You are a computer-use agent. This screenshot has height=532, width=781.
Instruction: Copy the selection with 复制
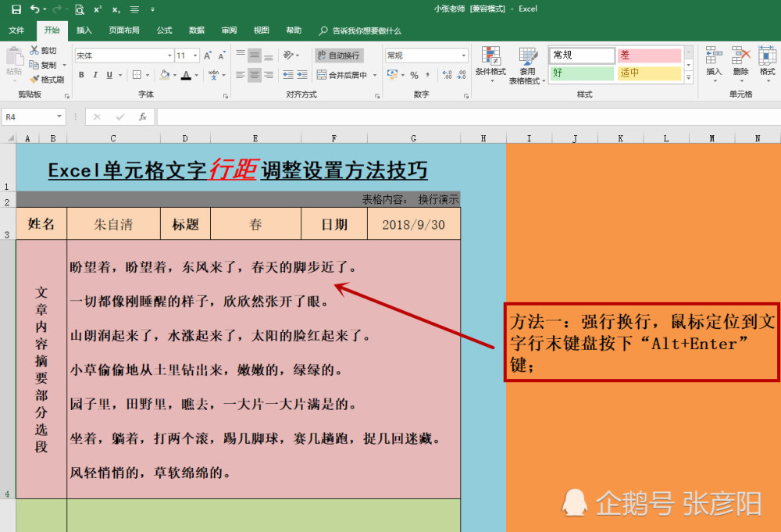click(x=43, y=65)
